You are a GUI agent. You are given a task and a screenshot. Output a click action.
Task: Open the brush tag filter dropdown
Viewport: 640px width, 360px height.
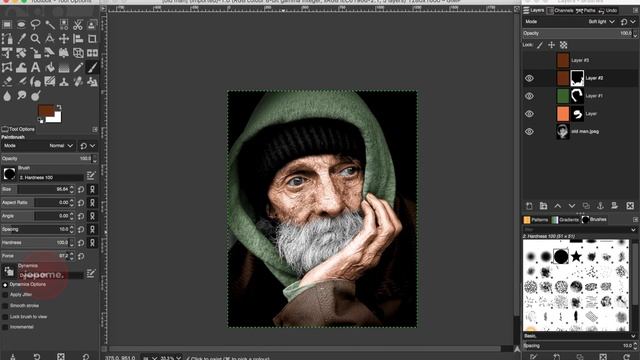(x=633, y=230)
